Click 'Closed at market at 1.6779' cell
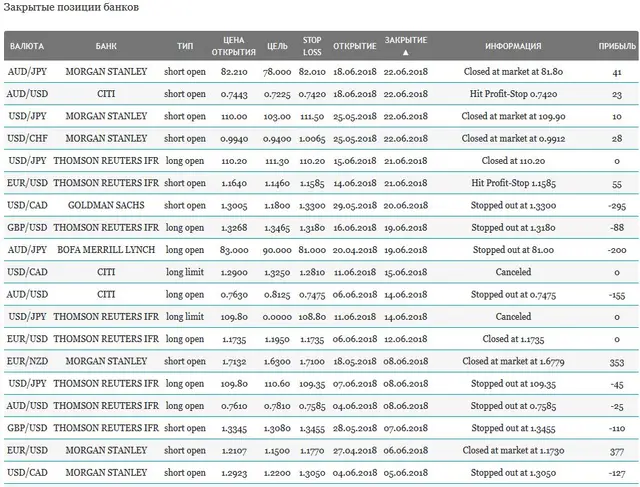640x487 pixels. coord(513,361)
